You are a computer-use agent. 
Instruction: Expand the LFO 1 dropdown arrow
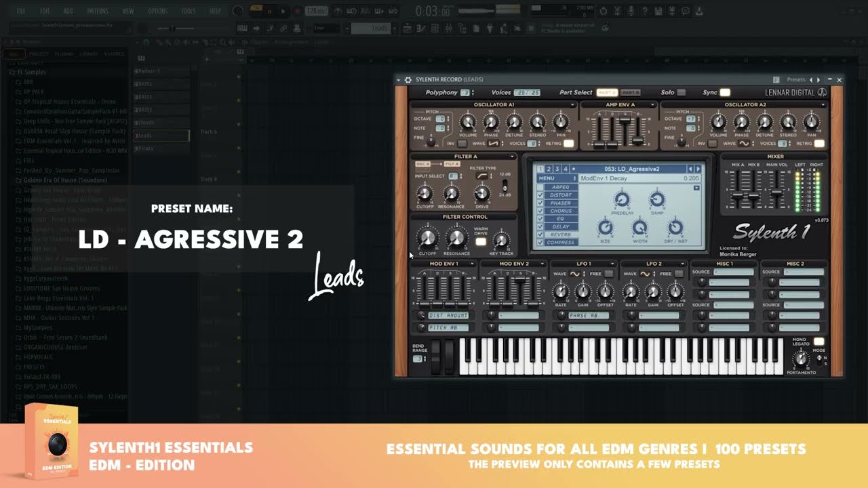[613, 264]
